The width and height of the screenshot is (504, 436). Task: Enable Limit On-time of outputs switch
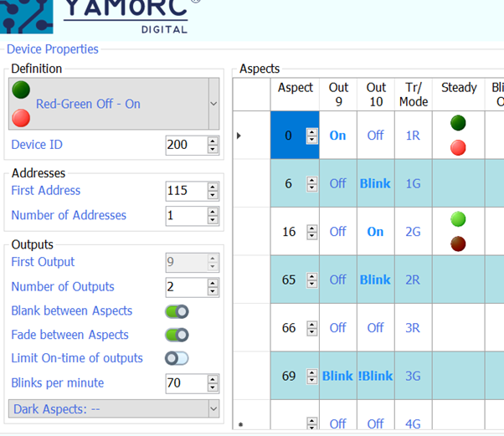(177, 358)
